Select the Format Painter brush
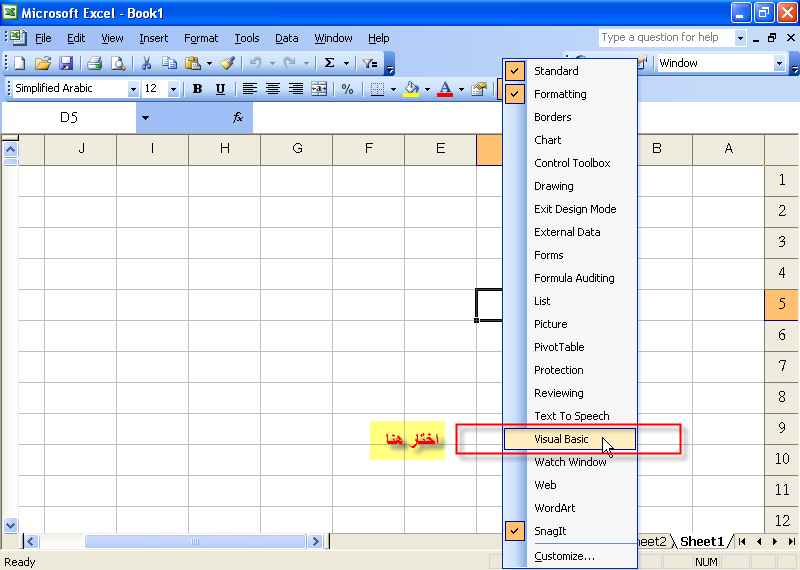Screen dimensions: 800x570 [228, 63]
